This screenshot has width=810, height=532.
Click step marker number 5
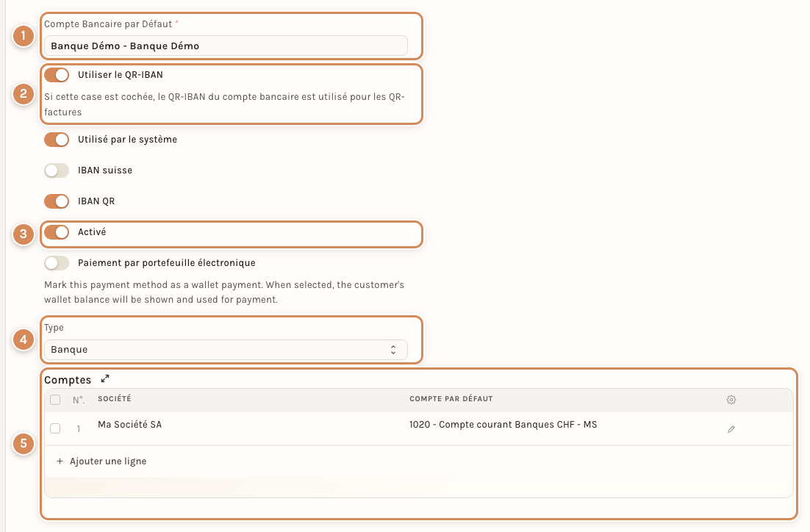pos(24,444)
